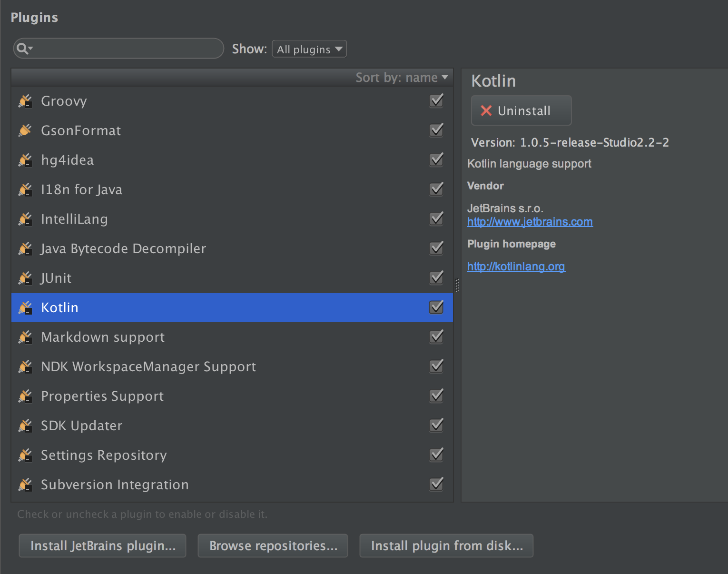
Task: Disable the JUnit plugin checkbox
Action: pyautogui.click(x=436, y=277)
